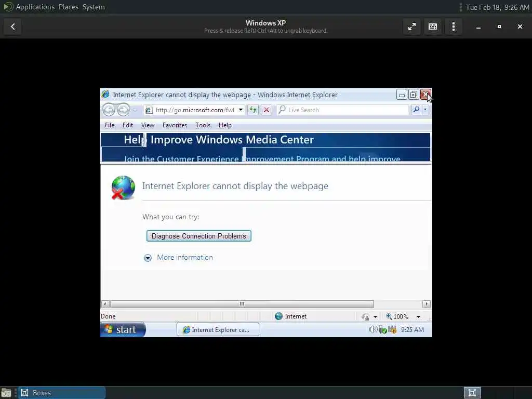Screen dimensions: 532x399
Task: Click the horizontal scrollbar thumb
Action: tap(242, 304)
